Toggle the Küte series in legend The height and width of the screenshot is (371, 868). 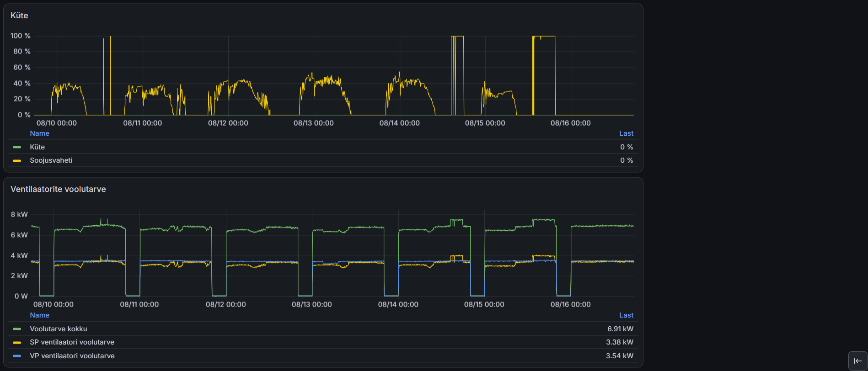pos(37,147)
